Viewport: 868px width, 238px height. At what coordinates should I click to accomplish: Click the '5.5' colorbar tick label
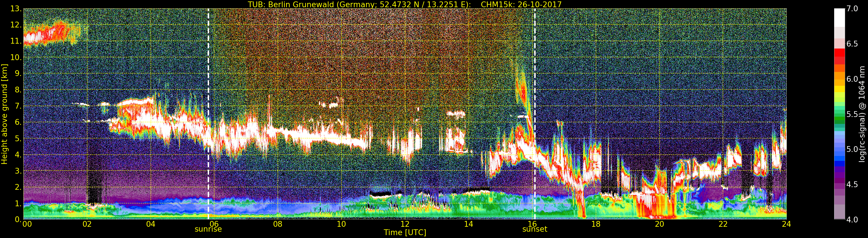tap(852, 114)
